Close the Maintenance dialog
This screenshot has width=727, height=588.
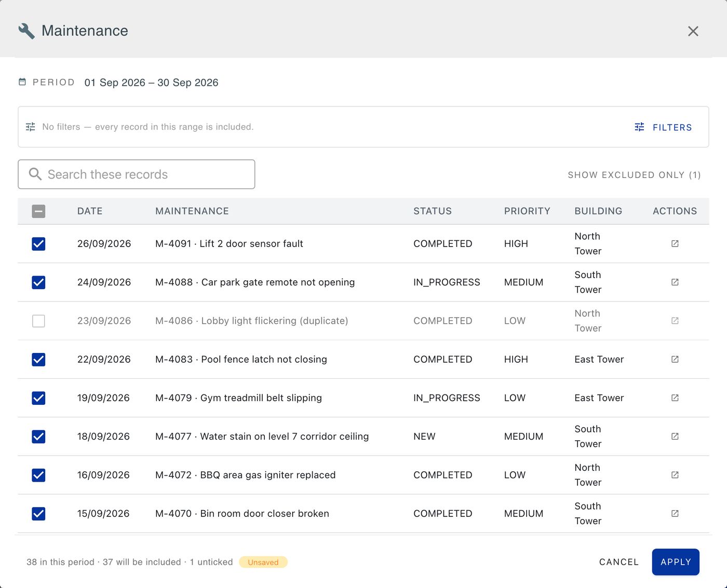[x=693, y=31]
